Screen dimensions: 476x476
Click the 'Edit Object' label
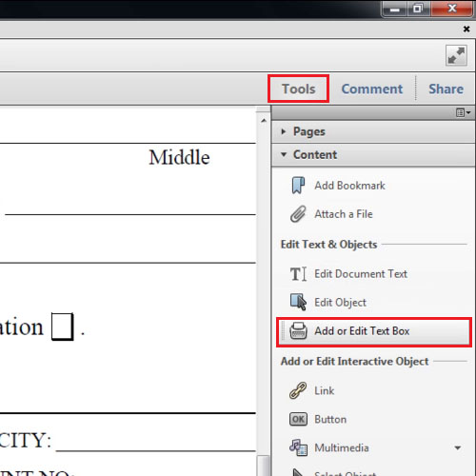(340, 303)
